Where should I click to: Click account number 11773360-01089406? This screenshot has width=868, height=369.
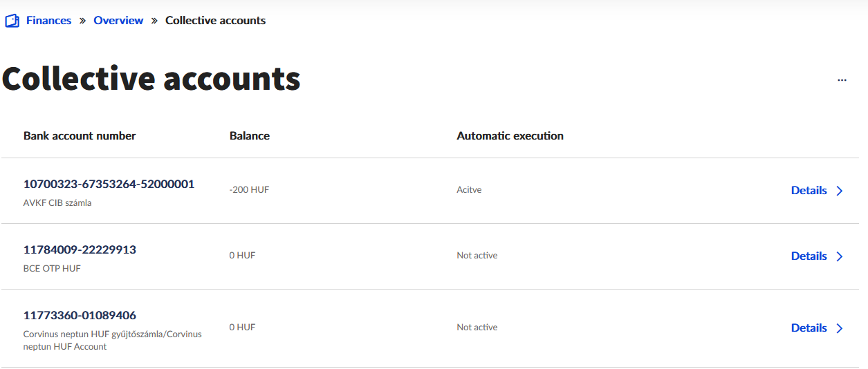[80, 316]
